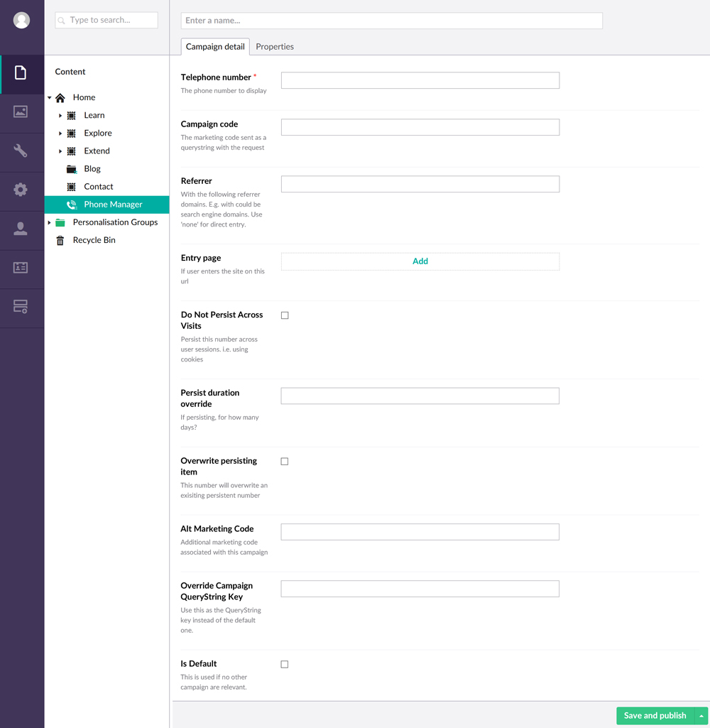710x728 pixels.
Task: Click the Personalisation Groups green folder icon
Action: point(60,222)
